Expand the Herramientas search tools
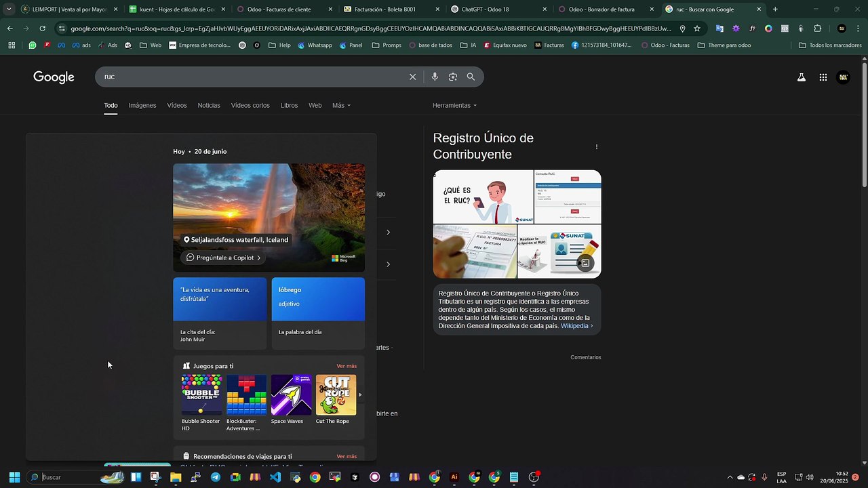Screen dimensions: 868x488 coord(454,106)
